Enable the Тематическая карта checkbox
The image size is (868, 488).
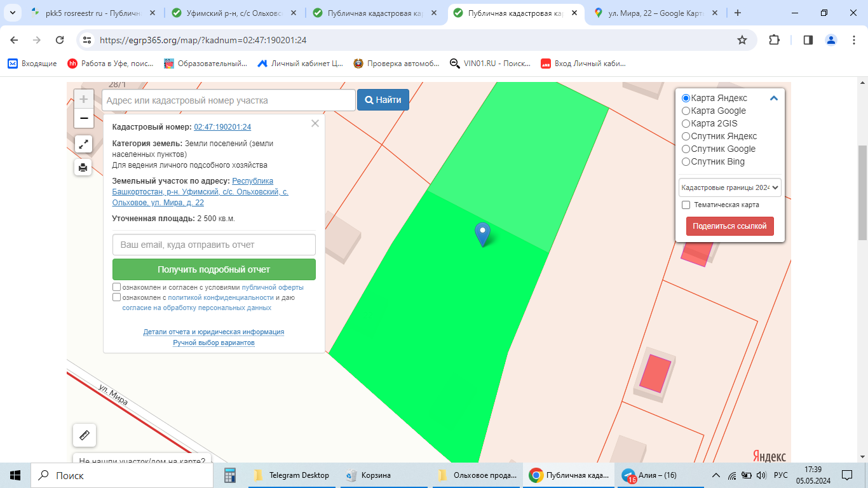pyautogui.click(x=686, y=205)
